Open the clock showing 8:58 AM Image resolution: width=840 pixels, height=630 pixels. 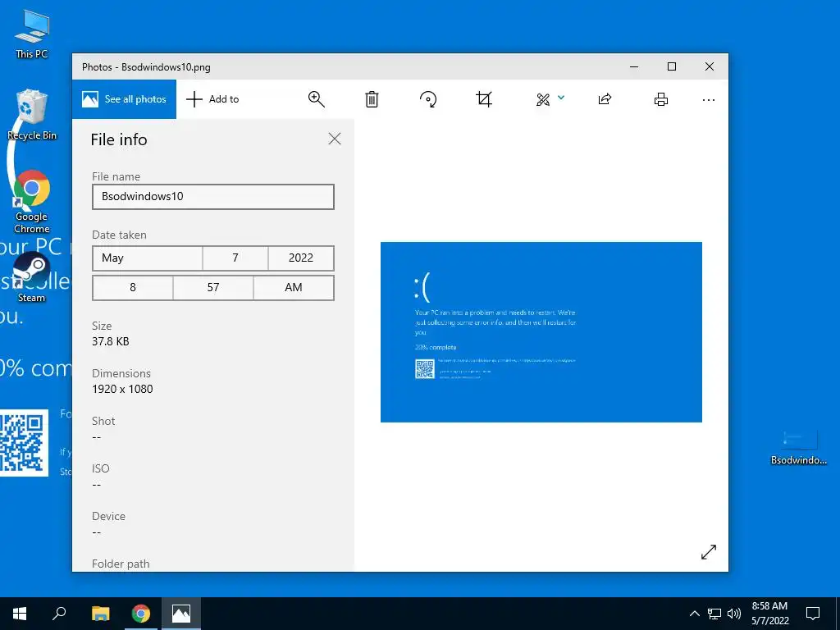[x=769, y=614]
